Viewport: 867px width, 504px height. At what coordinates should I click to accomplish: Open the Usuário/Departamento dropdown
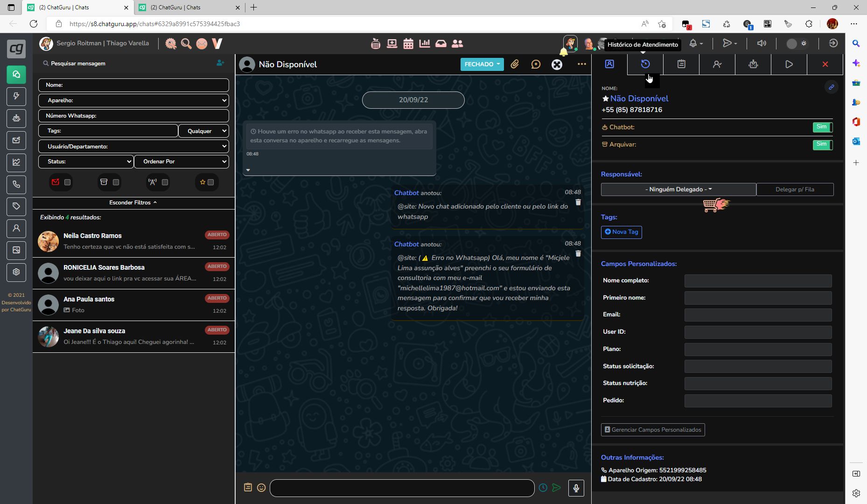[x=133, y=147]
